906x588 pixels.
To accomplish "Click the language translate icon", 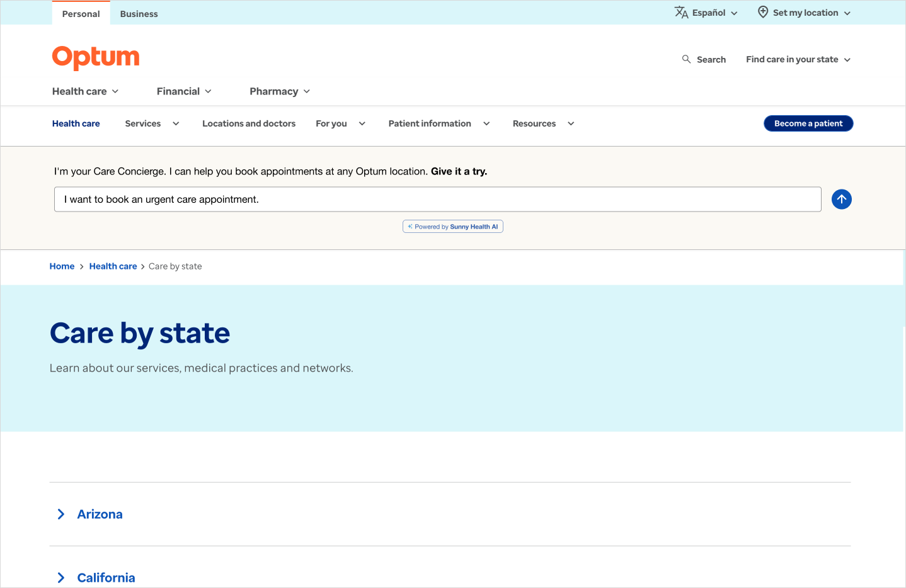I will tap(681, 13).
